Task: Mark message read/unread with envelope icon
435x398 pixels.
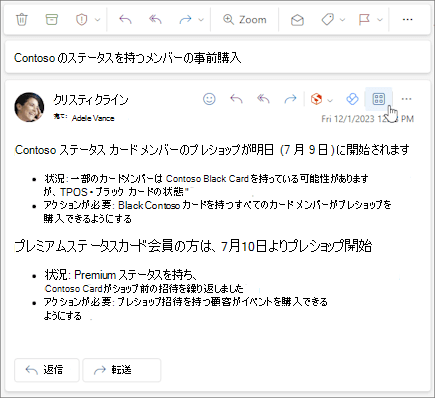Action: coord(297,20)
